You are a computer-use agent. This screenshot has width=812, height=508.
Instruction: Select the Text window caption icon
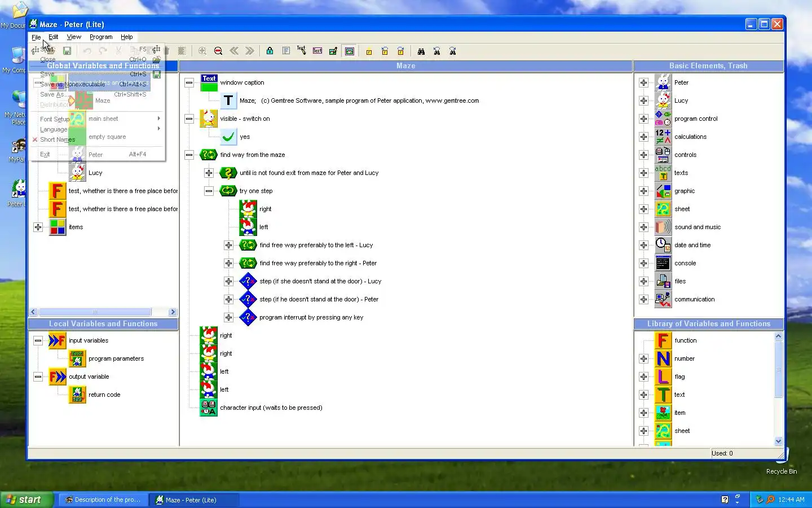click(209, 82)
